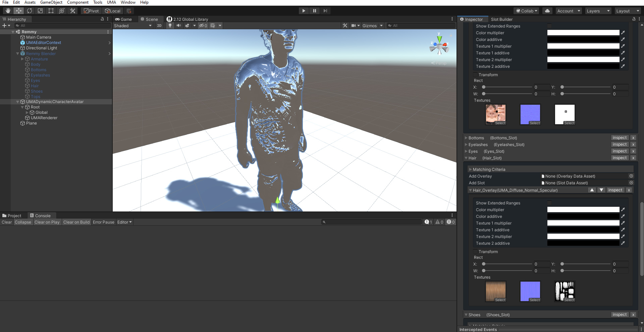This screenshot has width=644, height=332.
Task: Click the Step forward button
Action: (325, 11)
